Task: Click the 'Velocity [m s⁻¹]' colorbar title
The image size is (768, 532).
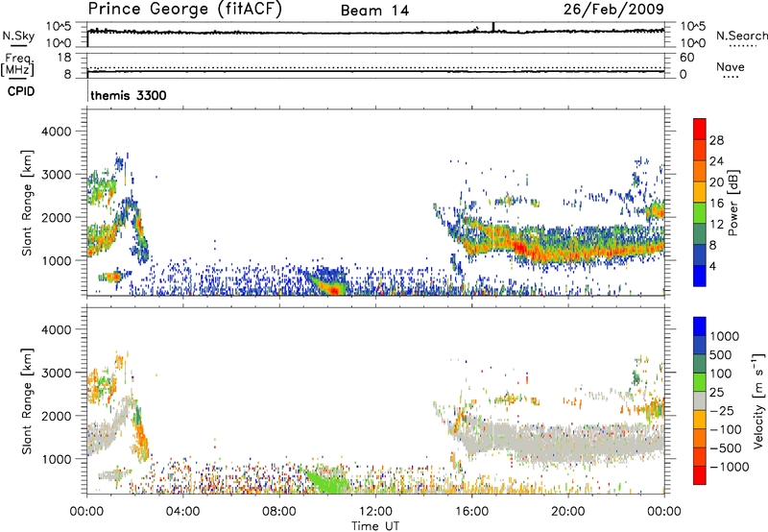Action: (x=758, y=400)
